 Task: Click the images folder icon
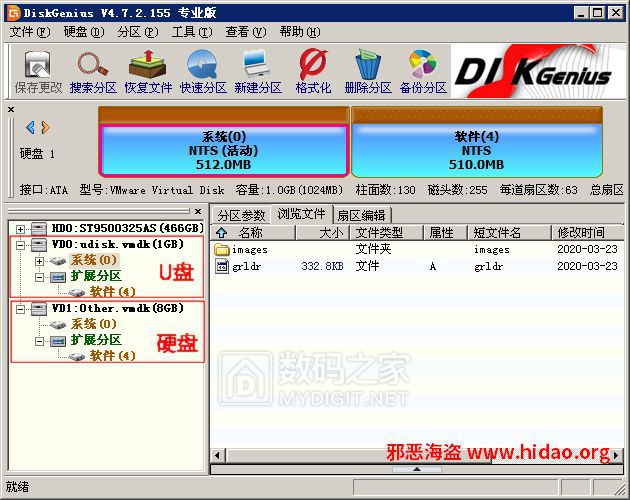pos(221,250)
